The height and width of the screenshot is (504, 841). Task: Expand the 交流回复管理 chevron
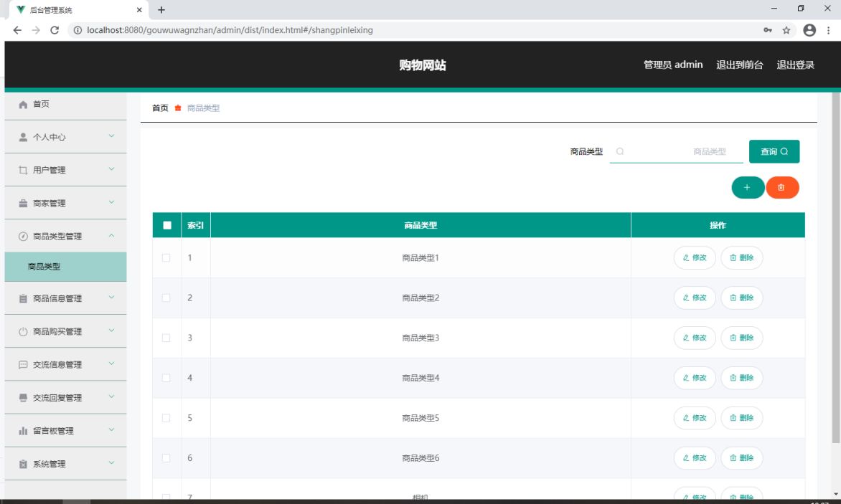(111, 397)
